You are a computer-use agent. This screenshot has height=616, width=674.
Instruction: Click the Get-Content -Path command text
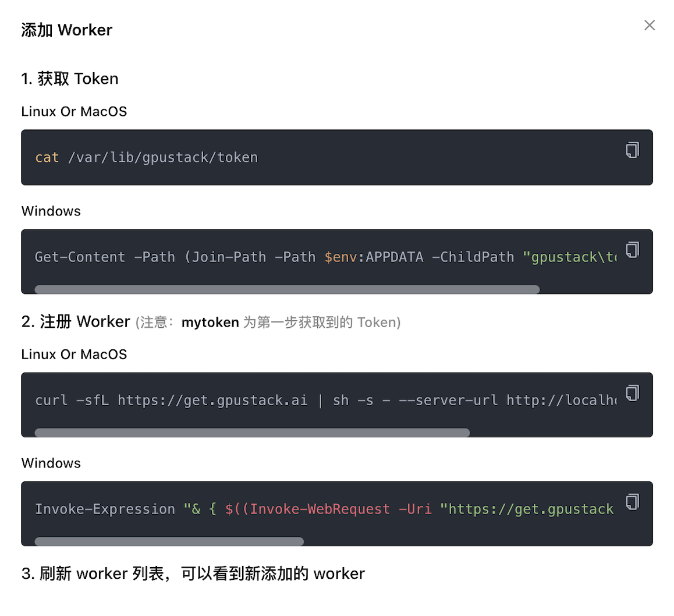[x=325, y=257]
